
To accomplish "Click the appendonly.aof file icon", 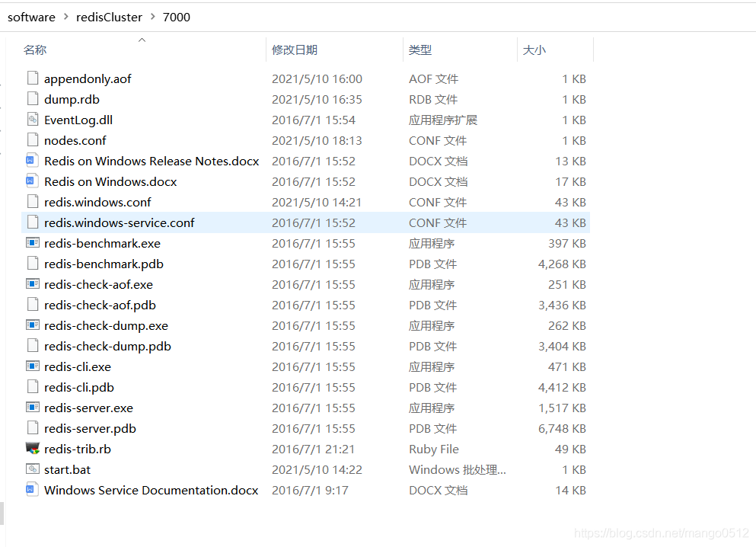I will 32,78.
